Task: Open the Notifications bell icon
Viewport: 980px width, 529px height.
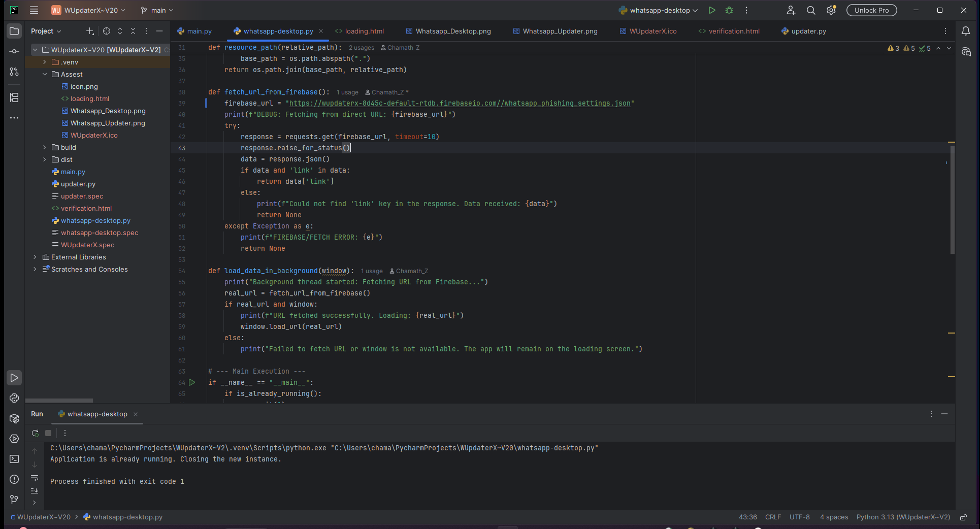Action: 966,31
